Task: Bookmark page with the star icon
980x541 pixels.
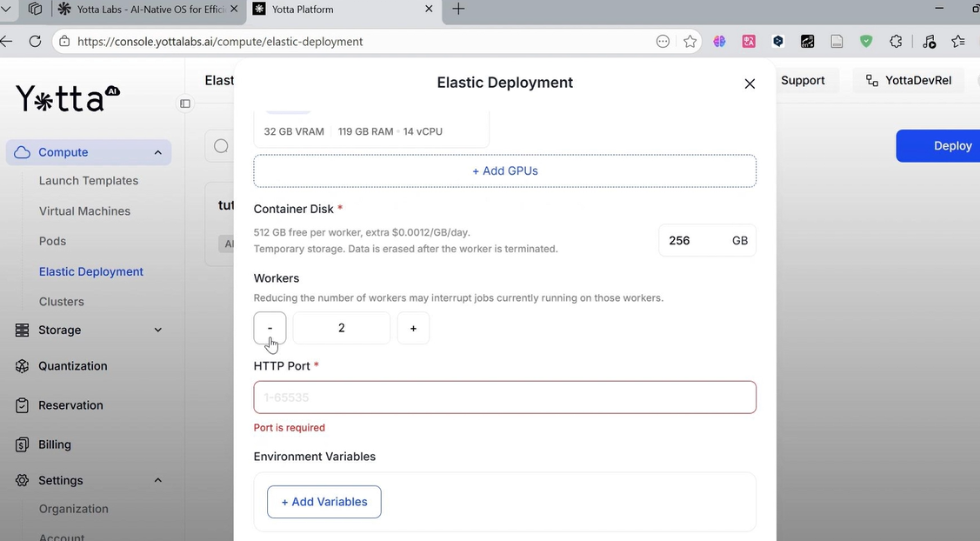Action: tap(690, 41)
